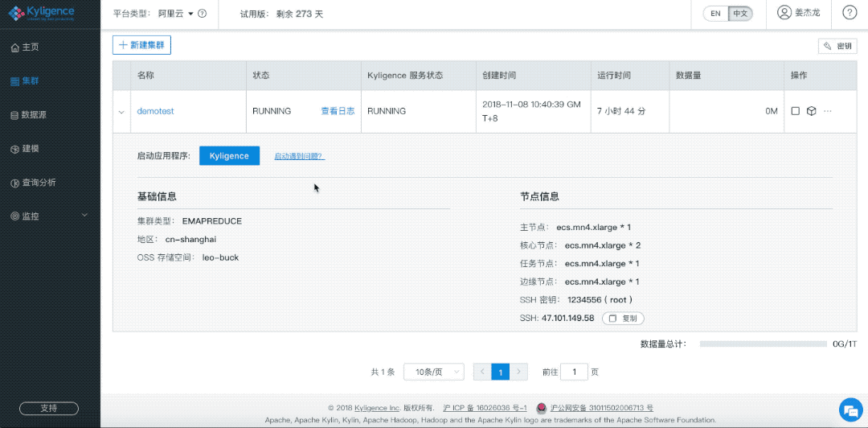Open more actions ellipsis for demotest

click(x=828, y=111)
